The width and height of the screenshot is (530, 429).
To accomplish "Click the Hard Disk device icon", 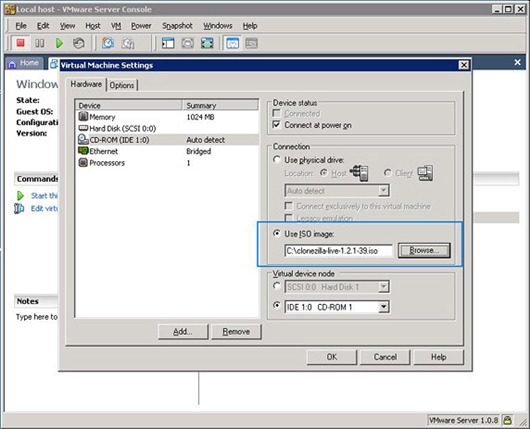I will [x=83, y=128].
